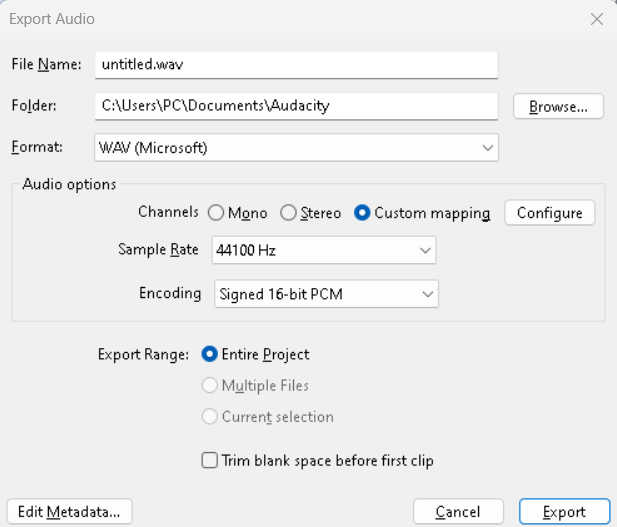Close the Export Audio dialog window
617x527 pixels.
pyautogui.click(x=596, y=19)
